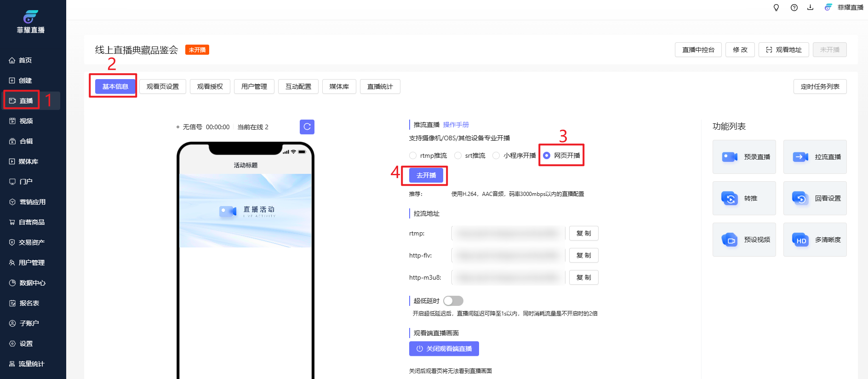Switch to the 观看页设置 tab
This screenshot has width=868, height=379.
(163, 86)
